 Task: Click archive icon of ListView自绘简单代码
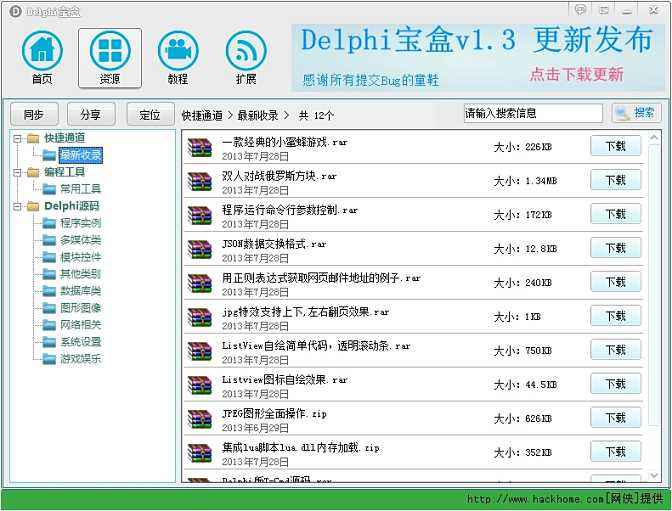coord(200,351)
